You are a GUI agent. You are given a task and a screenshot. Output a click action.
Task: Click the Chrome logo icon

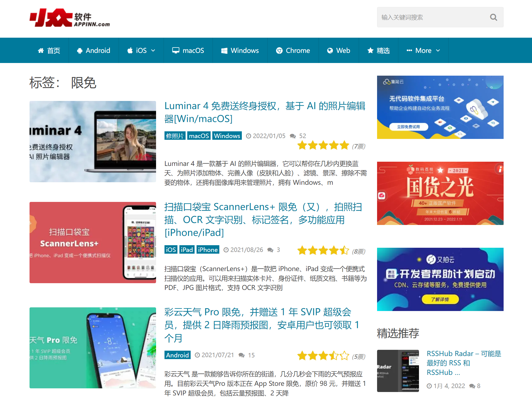coord(279,51)
